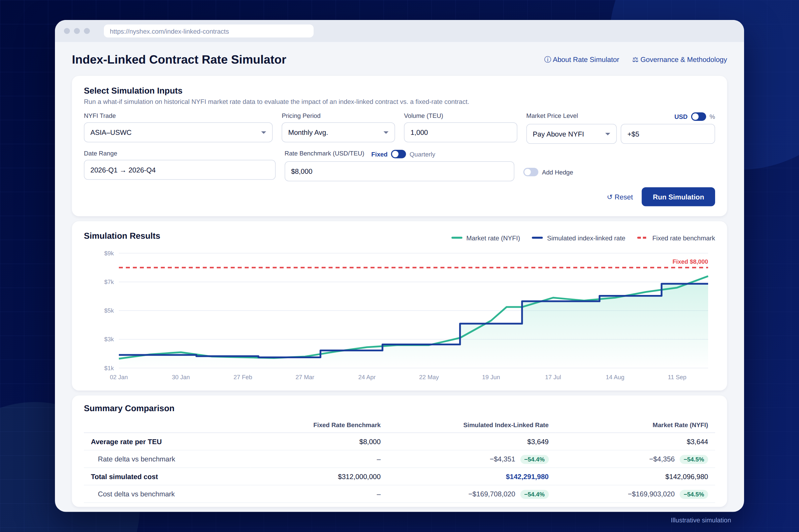Click the Run Simulation button
Image resolution: width=799 pixels, height=532 pixels.
click(678, 197)
